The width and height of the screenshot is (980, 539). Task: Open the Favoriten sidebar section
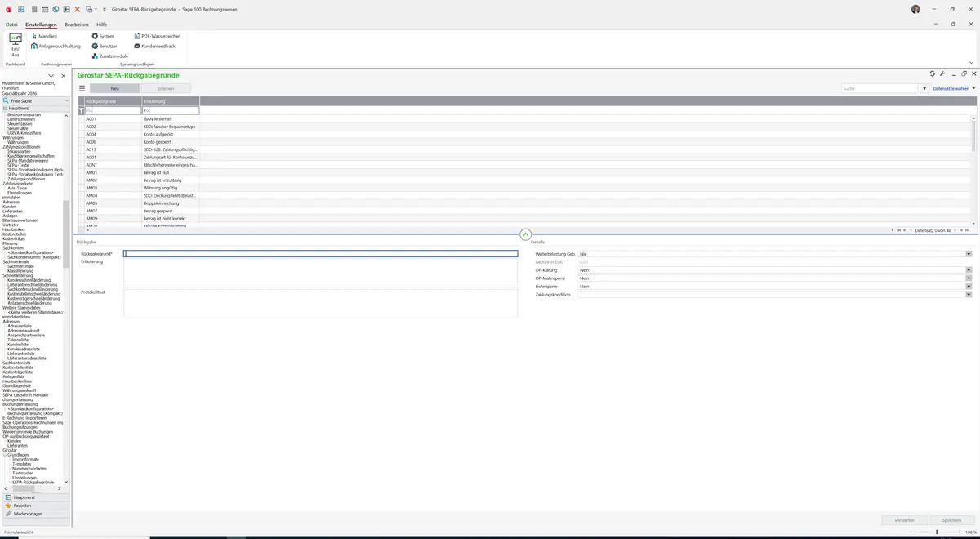(x=35, y=506)
